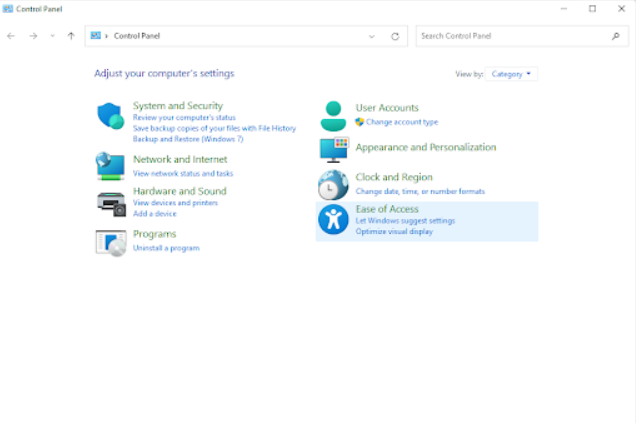
Task: Click Optimize visual display link
Action: click(x=394, y=232)
